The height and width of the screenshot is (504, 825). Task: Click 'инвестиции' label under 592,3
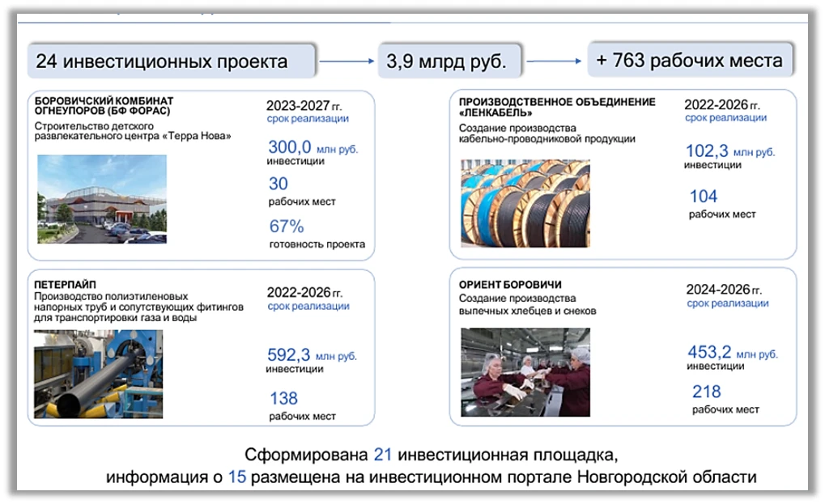295,369
